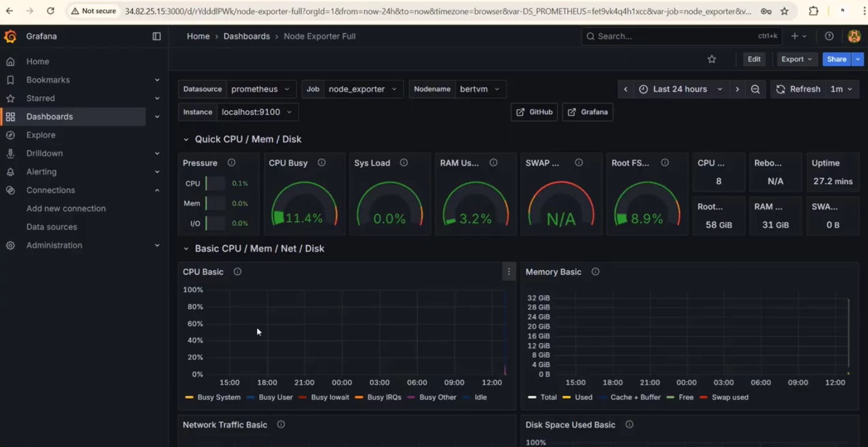Open the Export menu

(x=796, y=59)
